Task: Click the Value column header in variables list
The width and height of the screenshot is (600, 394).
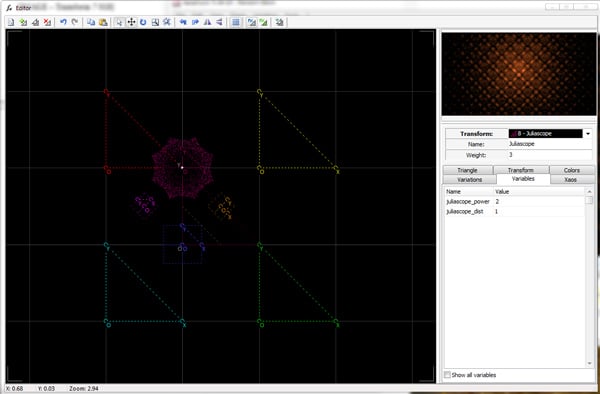Action: (x=539, y=191)
